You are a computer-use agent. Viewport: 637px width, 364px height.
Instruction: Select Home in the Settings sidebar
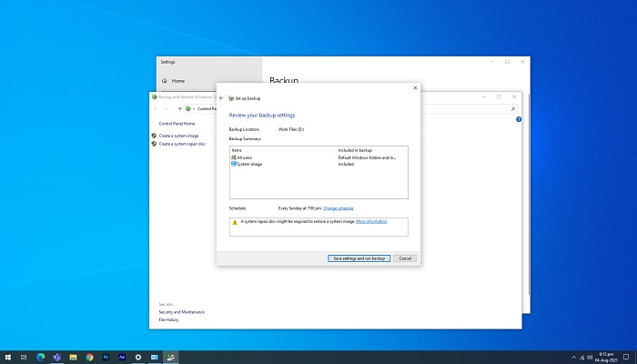(177, 81)
